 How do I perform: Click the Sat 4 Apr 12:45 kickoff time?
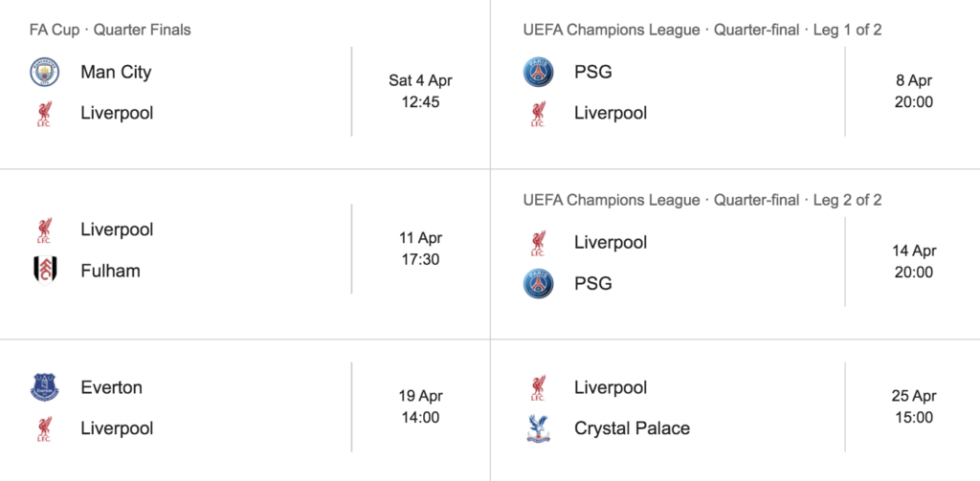[420, 91]
